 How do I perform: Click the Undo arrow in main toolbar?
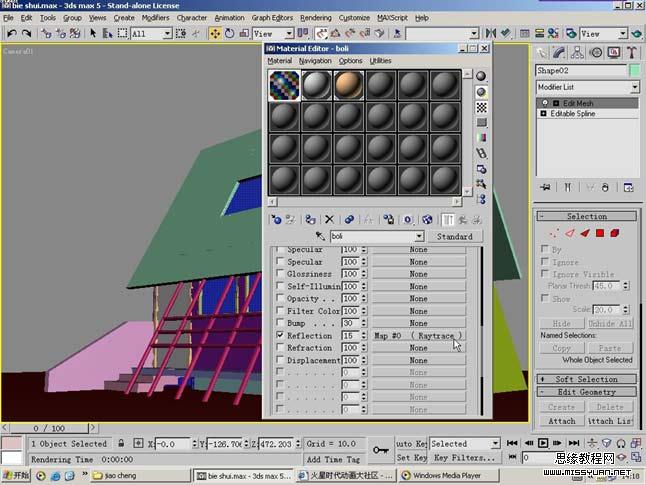[x=12, y=33]
